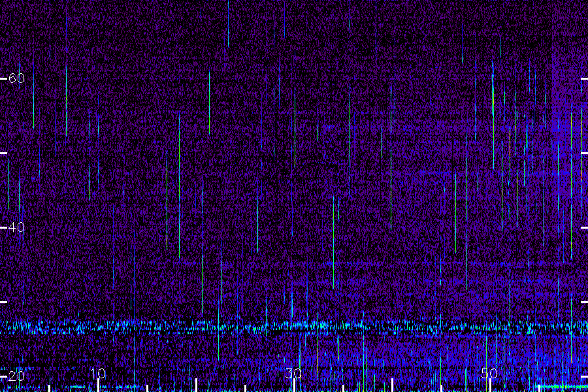Click the "50" label on the horizontal axis

tap(489, 374)
